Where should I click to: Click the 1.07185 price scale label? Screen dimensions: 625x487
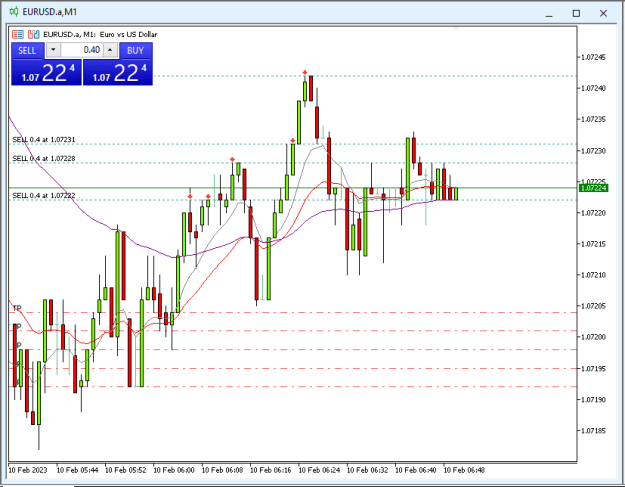[593, 431]
